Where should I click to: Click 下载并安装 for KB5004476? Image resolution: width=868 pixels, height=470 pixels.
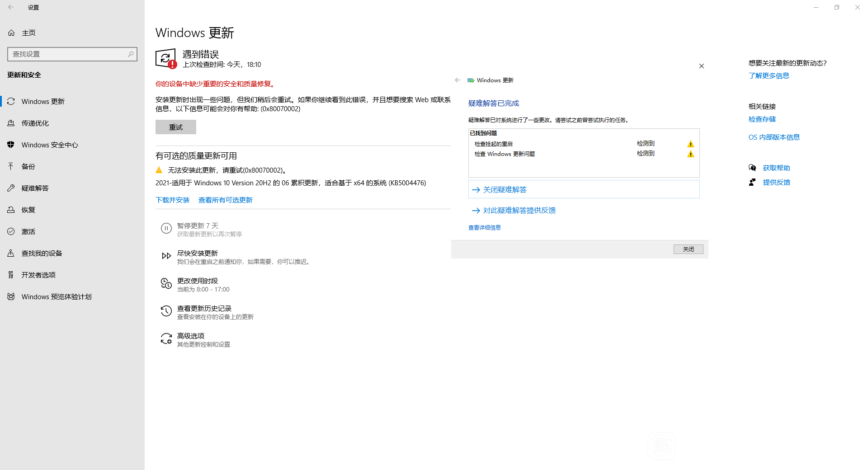[172, 199]
